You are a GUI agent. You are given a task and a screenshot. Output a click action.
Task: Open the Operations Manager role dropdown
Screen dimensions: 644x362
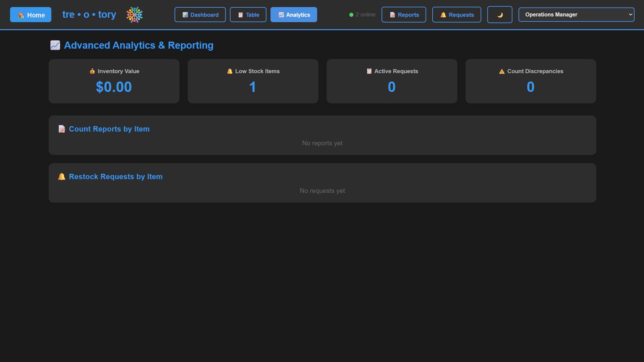point(576,14)
